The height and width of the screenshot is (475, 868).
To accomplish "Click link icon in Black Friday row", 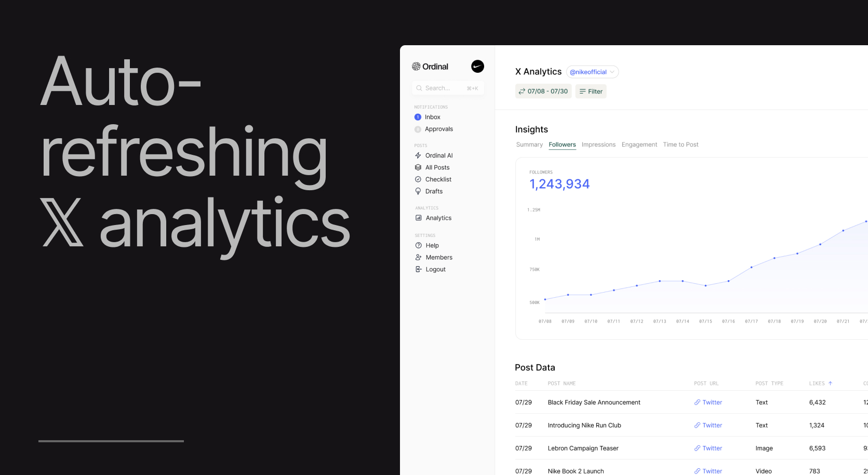I will tap(697, 402).
